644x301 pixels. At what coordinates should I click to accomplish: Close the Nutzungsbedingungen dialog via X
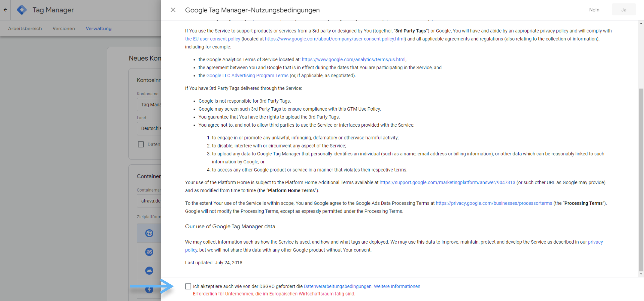pyautogui.click(x=173, y=10)
